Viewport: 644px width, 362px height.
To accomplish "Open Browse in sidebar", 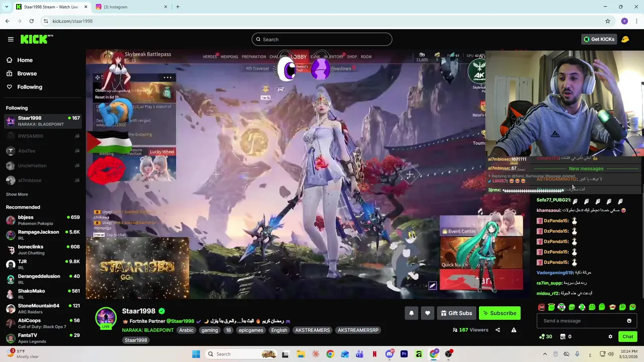I will tap(27, 73).
